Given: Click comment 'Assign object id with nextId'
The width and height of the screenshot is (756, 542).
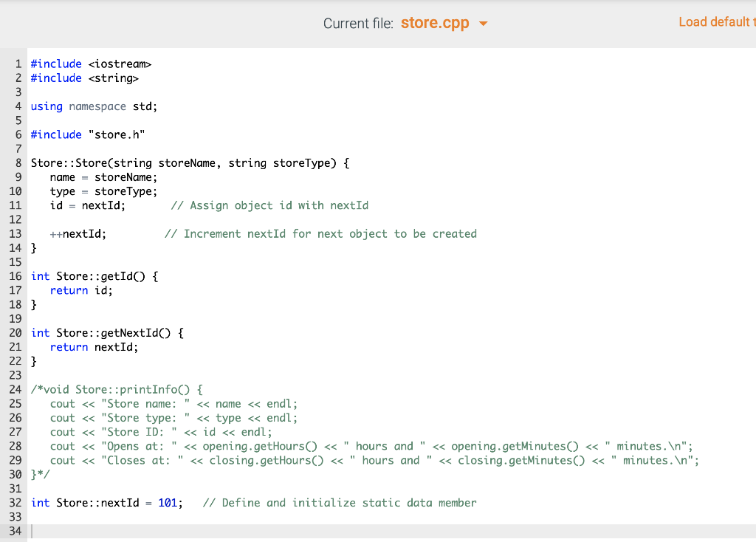Looking at the screenshot, I should (269, 205).
